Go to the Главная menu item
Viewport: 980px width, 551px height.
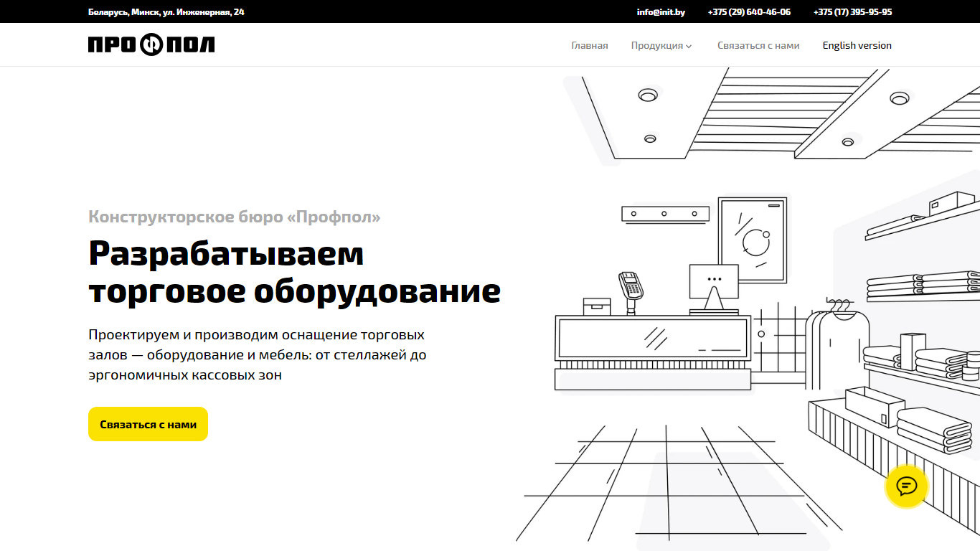coord(590,45)
